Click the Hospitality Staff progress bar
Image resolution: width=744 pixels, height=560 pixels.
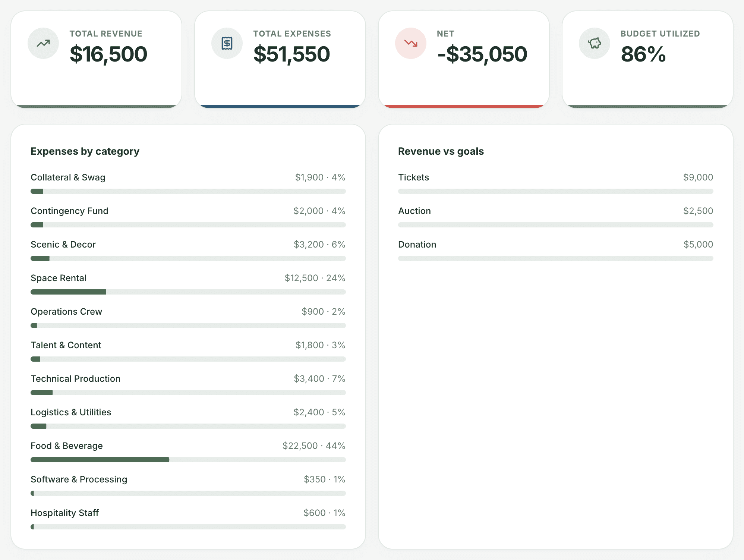(188, 527)
